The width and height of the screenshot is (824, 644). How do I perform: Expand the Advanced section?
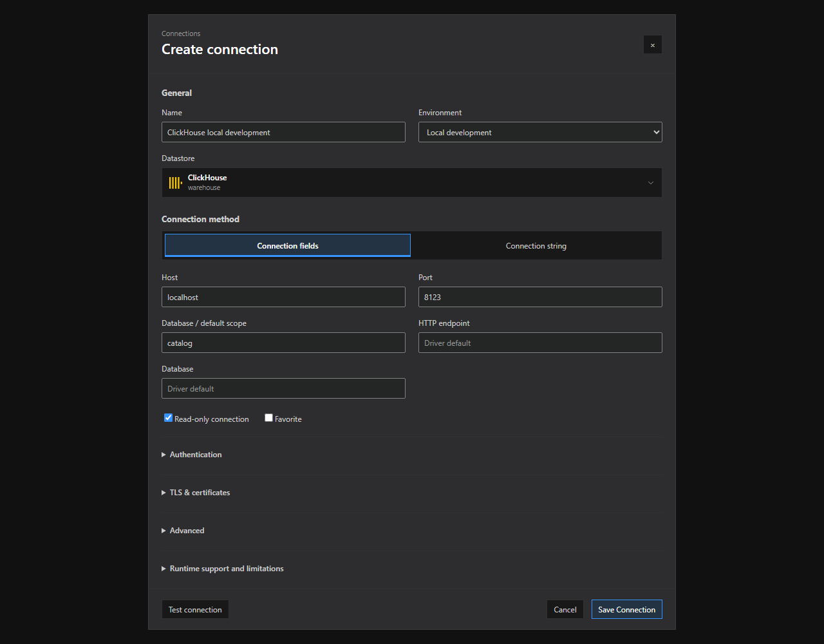tap(183, 531)
